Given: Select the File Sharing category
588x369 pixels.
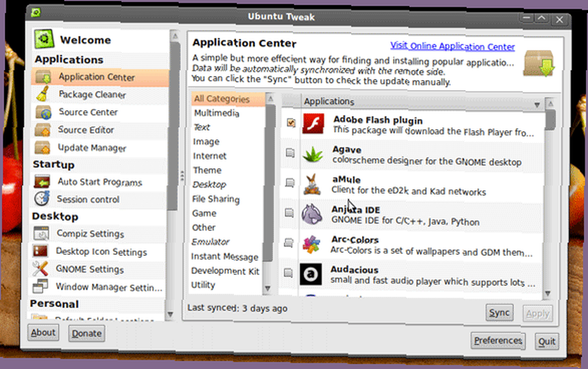Looking at the screenshot, I should 216,199.
